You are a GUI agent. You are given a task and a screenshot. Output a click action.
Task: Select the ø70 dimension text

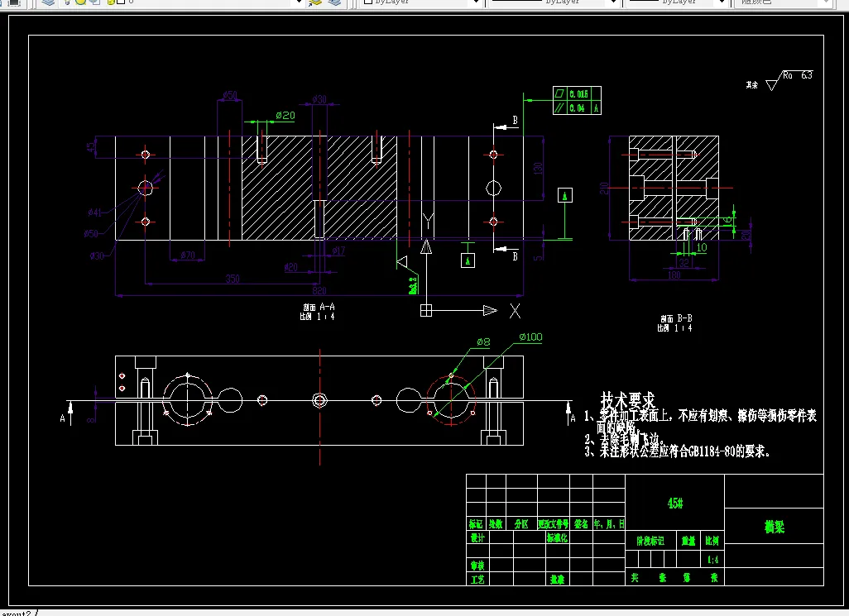pos(187,255)
